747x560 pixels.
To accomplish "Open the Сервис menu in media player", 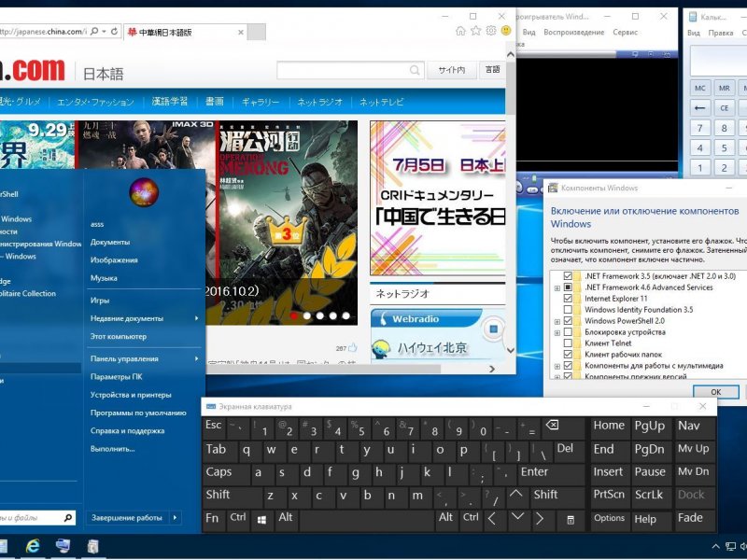I will point(625,33).
